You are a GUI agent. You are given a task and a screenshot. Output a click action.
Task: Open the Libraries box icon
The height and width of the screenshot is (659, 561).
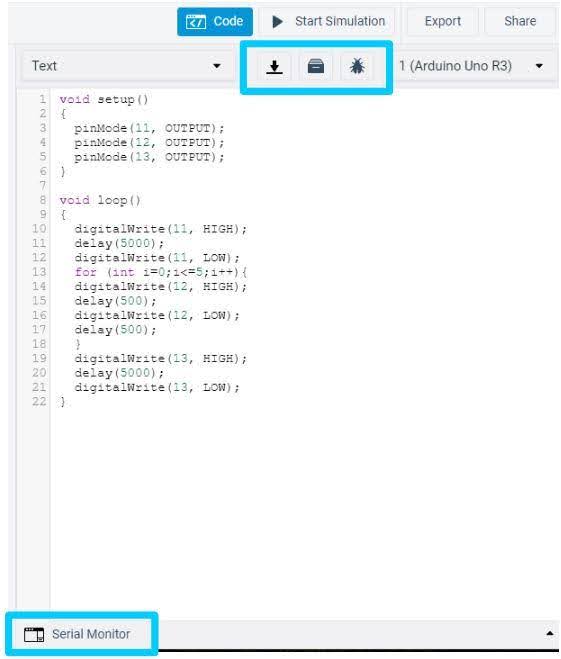[x=316, y=66]
